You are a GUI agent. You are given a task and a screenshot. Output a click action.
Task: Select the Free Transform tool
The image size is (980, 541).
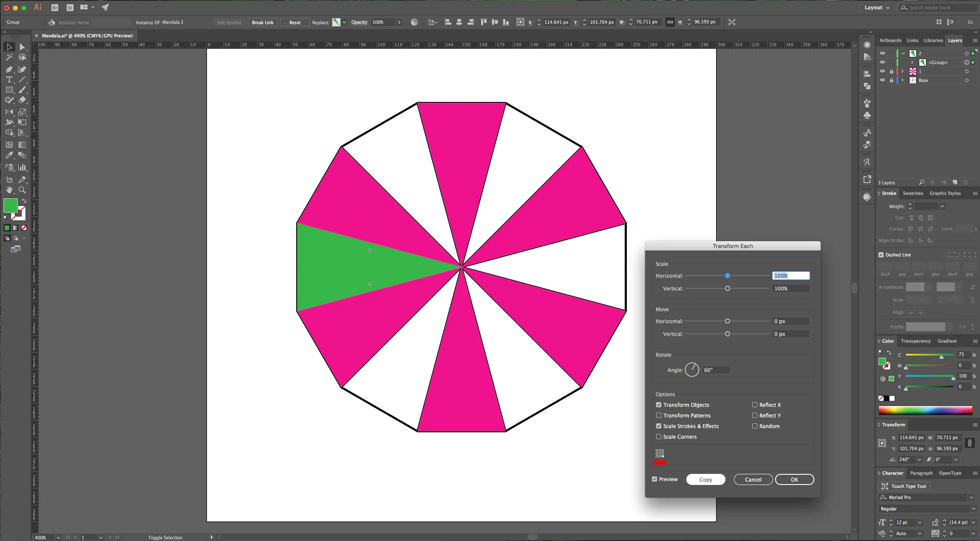(23, 122)
